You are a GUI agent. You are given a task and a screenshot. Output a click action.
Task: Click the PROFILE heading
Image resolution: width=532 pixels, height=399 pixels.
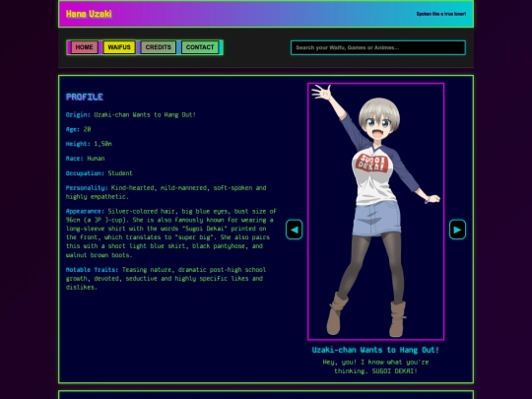click(85, 97)
